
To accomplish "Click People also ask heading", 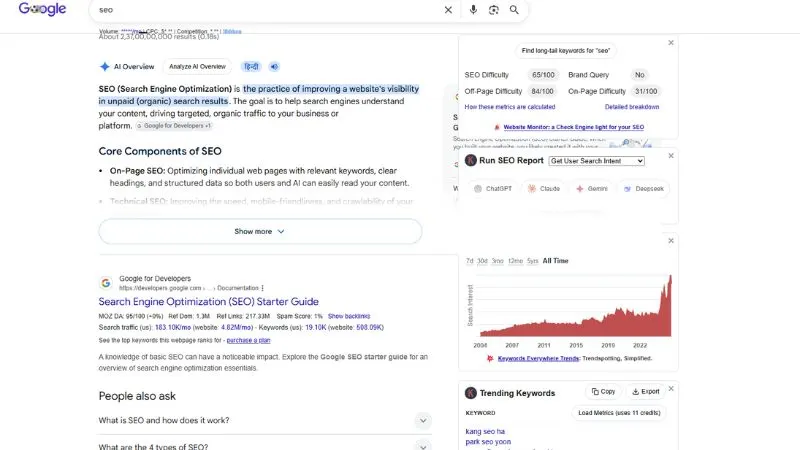I will tap(137, 396).
